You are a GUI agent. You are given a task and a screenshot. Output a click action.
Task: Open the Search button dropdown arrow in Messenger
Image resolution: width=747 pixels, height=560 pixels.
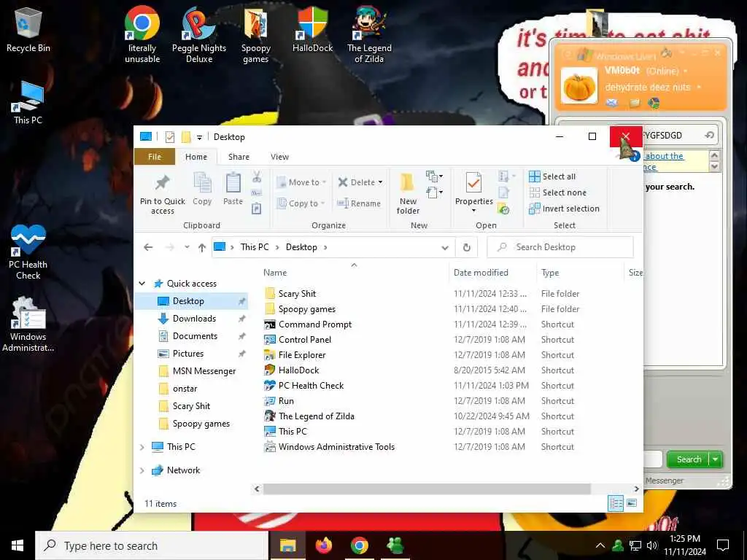point(716,459)
